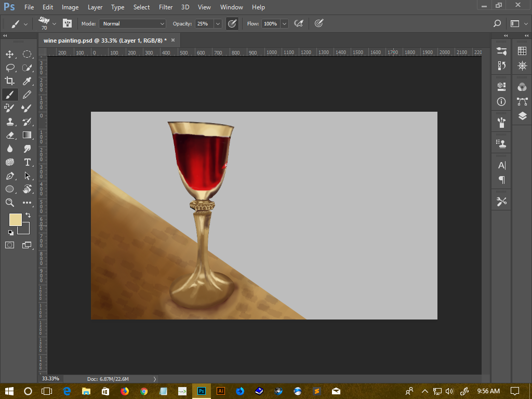Open the Character panel icon
The width and height of the screenshot is (532, 399).
pyautogui.click(x=501, y=165)
